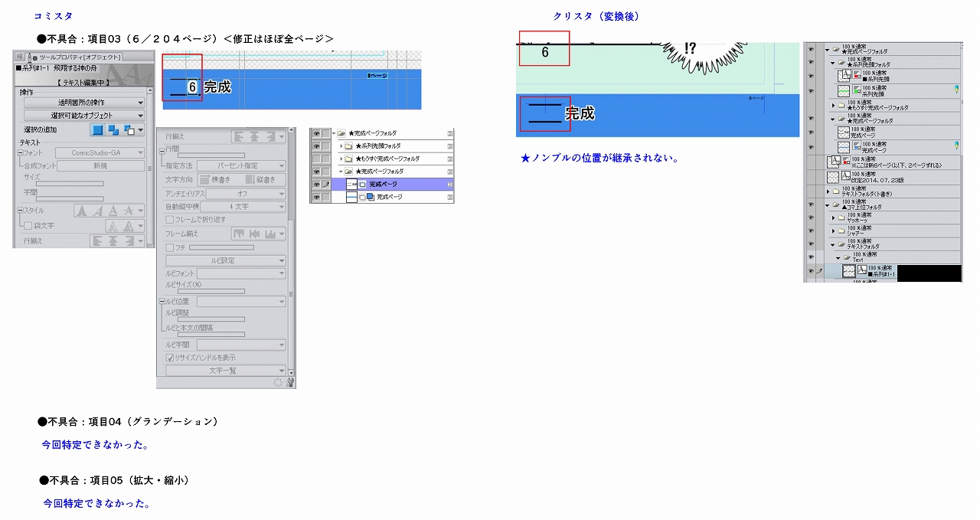Click the second 選択の追加 mode icon
The image size is (980, 520).
click(114, 130)
